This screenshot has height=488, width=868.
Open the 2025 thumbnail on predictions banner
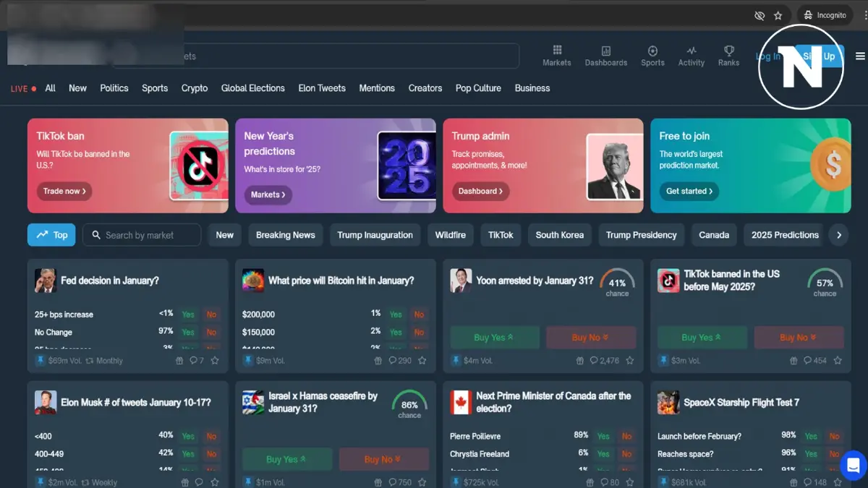click(x=406, y=166)
